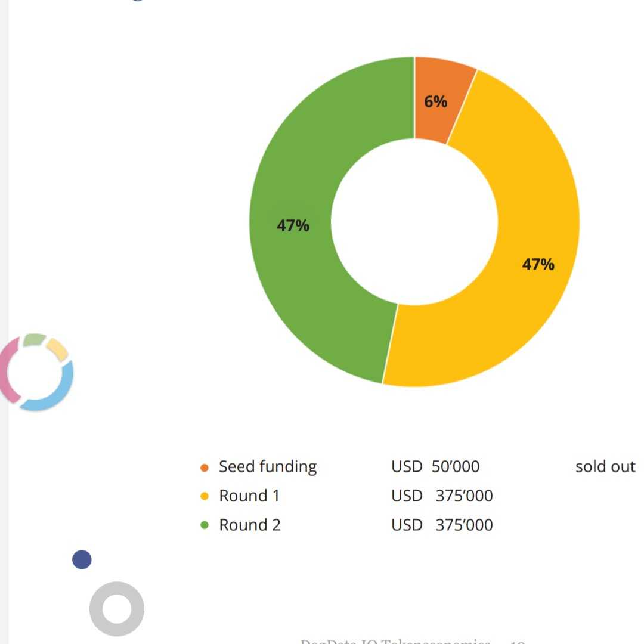Select the yellow 47% donut segment
644x644 pixels.
534,263
